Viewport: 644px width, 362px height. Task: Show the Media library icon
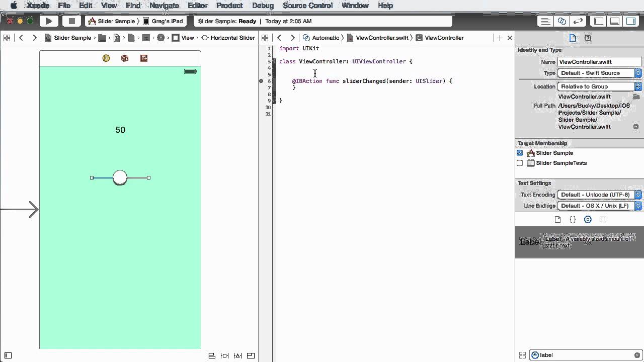coord(603,219)
